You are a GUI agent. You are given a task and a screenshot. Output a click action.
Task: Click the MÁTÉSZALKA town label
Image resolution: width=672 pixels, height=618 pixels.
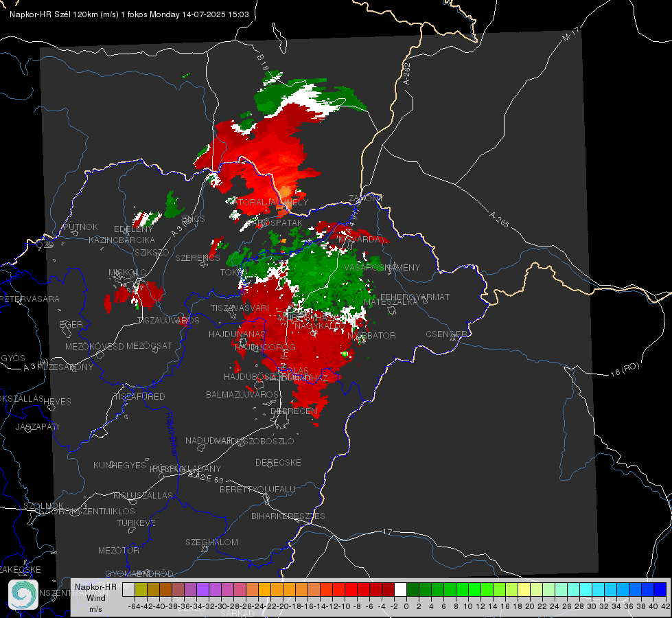[391, 301]
